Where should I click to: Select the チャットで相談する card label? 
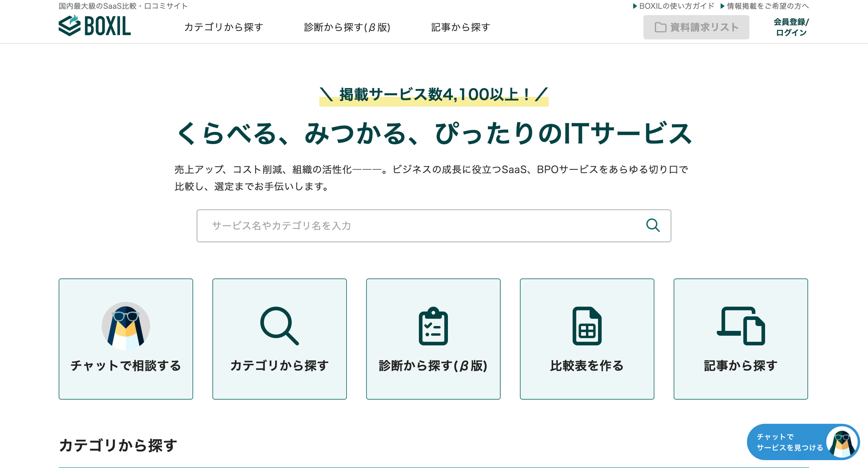click(x=126, y=366)
